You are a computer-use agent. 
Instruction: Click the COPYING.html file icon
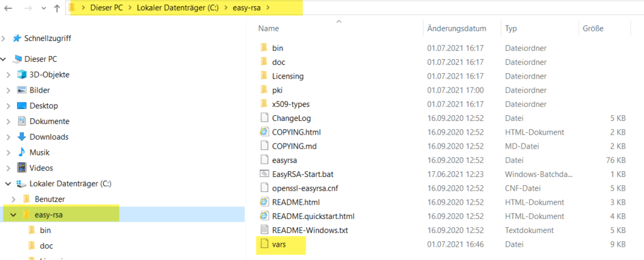point(264,132)
